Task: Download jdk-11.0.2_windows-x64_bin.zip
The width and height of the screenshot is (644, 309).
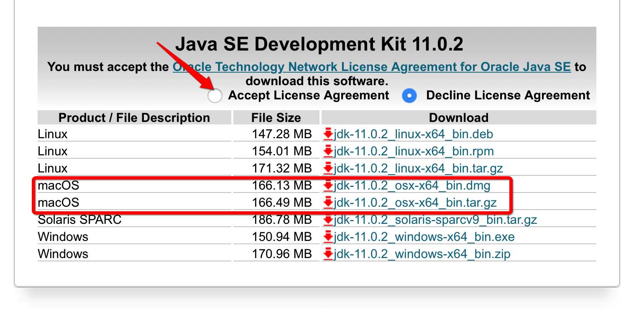Action: [422, 253]
